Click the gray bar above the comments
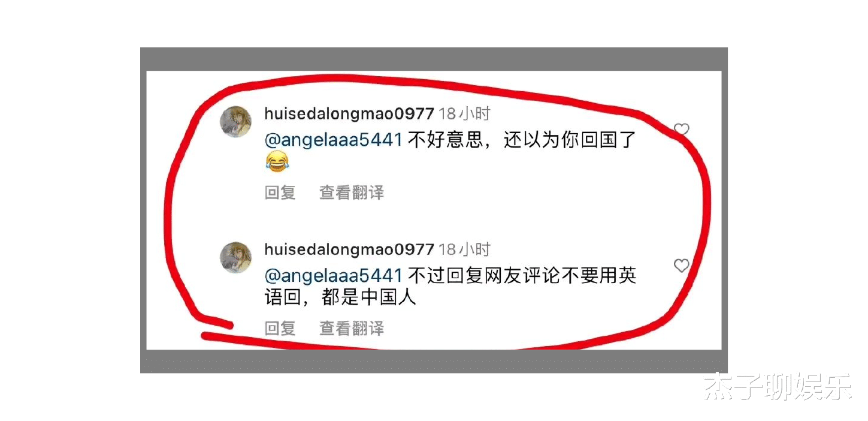 (434, 59)
